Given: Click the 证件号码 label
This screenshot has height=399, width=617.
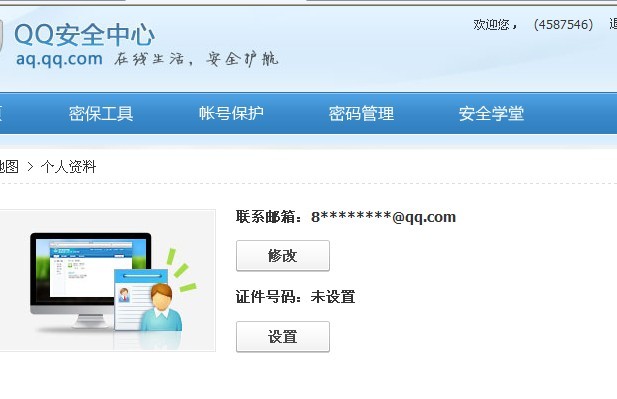Looking at the screenshot, I should point(269,297).
